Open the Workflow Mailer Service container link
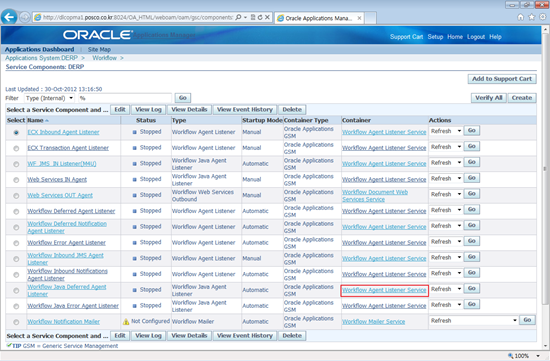550x361 pixels. point(374,322)
